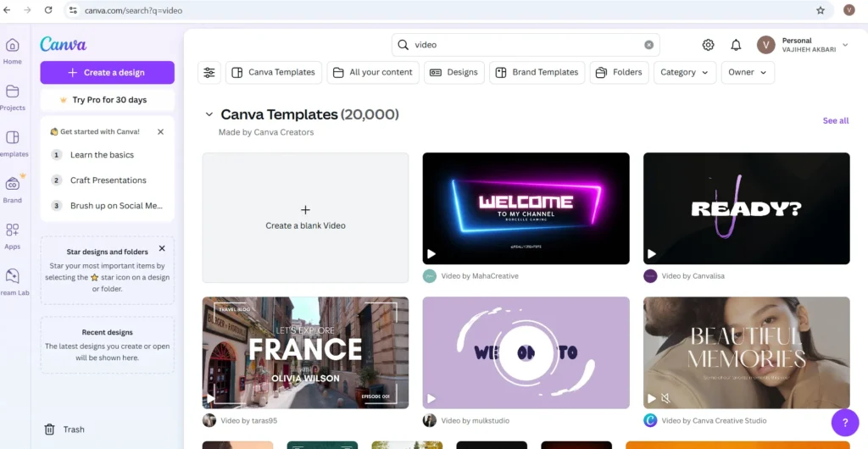This screenshot has width=868, height=449.
Task: Select the All your content tab
Action: [x=373, y=73]
